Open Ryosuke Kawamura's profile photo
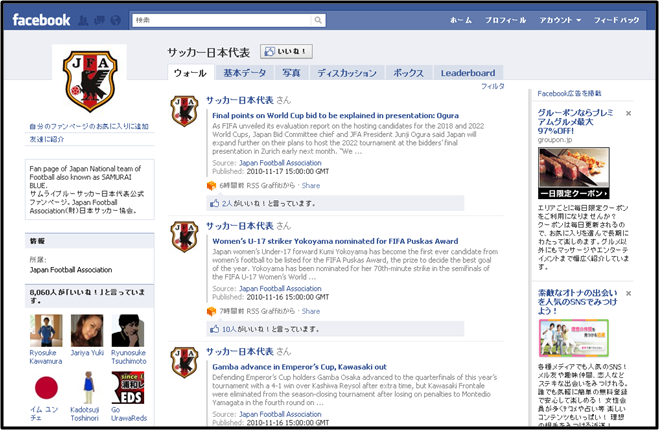Screen dimensions: 659x430 click(x=46, y=331)
